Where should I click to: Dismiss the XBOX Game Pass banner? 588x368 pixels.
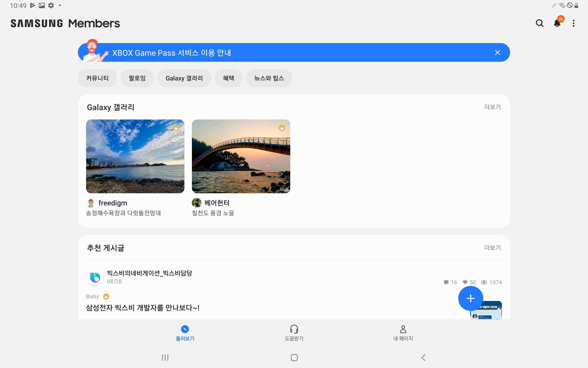pos(497,53)
